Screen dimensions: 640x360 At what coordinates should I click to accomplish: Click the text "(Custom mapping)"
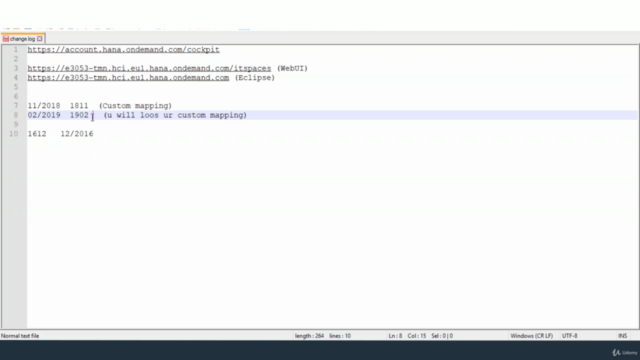tap(135, 106)
